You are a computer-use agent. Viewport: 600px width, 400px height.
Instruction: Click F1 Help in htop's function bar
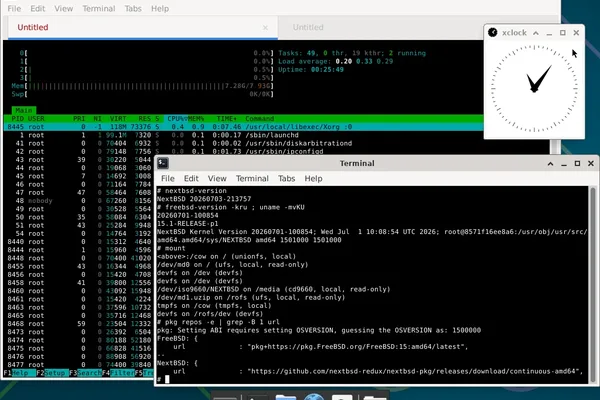(20, 373)
